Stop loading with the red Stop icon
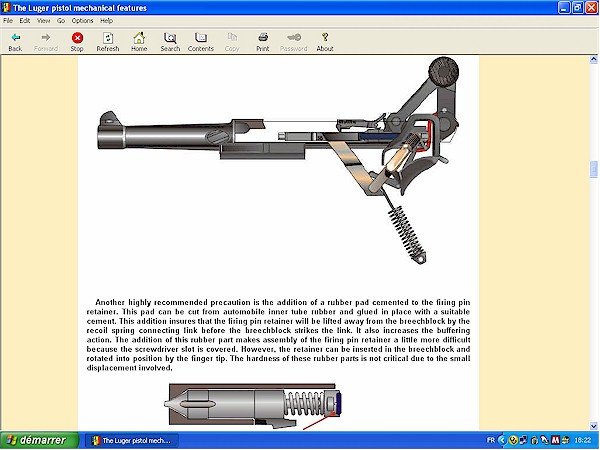The width and height of the screenshot is (600, 450). click(x=77, y=42)
